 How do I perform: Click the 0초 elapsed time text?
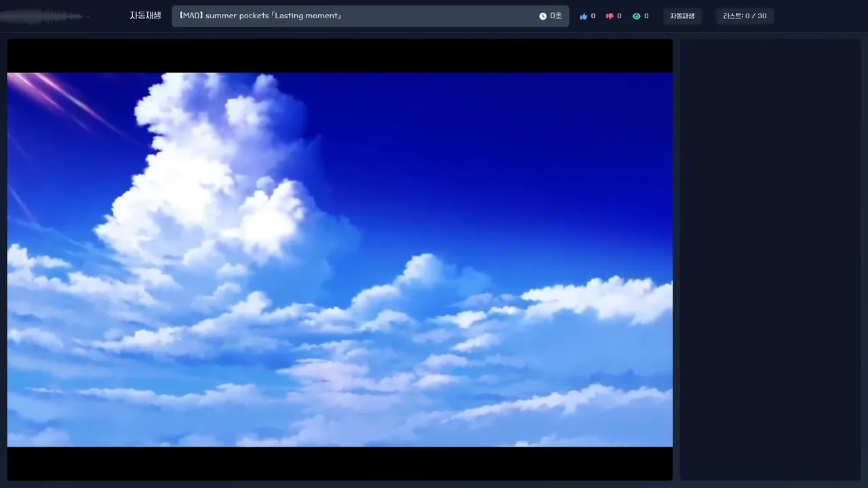pos(556,16)
